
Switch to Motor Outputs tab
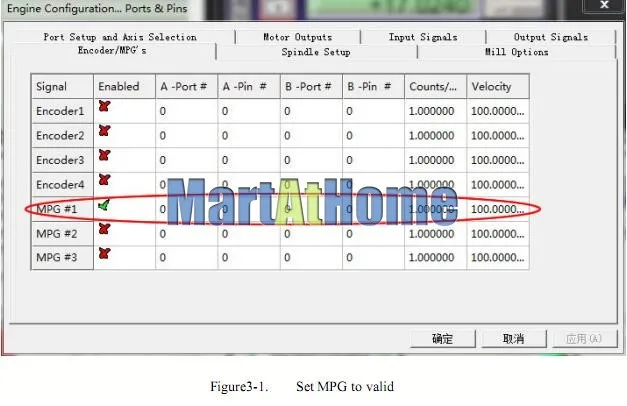click(298, 37)
